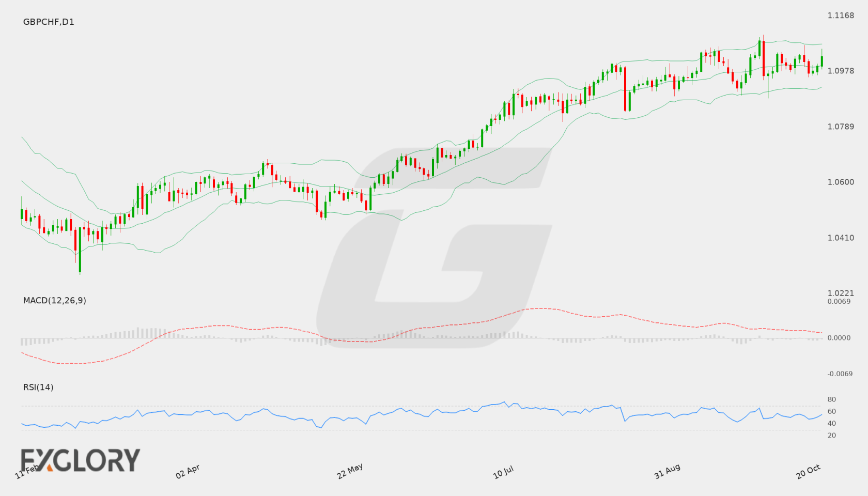Click the 1.1168 price axis value
The image size is (868, 496).
coord(841,16)
